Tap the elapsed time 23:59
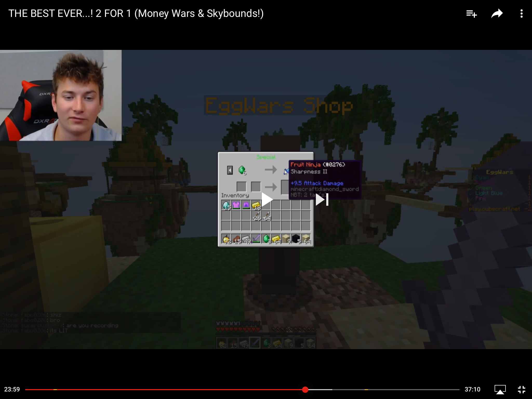This screenshot has height=399, width=532. (12, 389)
